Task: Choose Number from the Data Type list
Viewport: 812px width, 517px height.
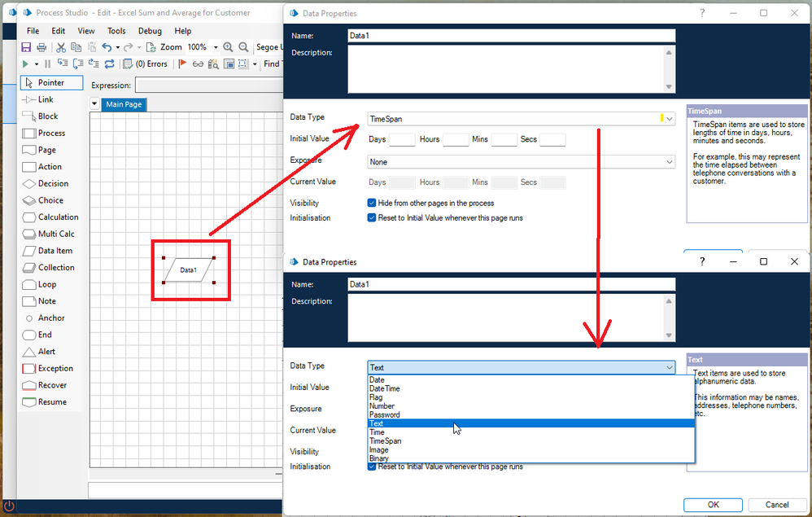Action: coord(382,406)
